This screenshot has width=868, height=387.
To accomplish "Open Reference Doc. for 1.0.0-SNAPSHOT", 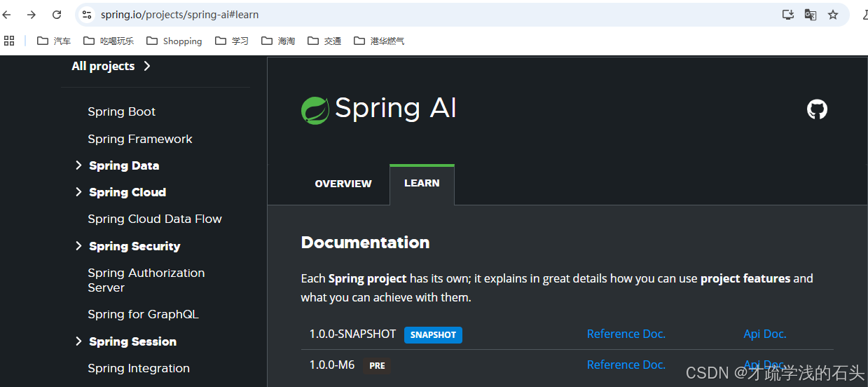I will (x=626, y=334).
